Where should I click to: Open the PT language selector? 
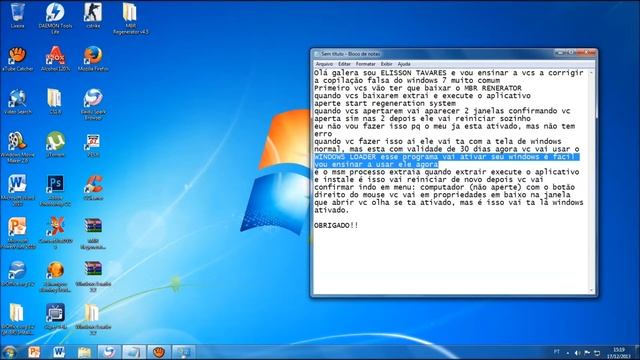click(x=557, y=352)
